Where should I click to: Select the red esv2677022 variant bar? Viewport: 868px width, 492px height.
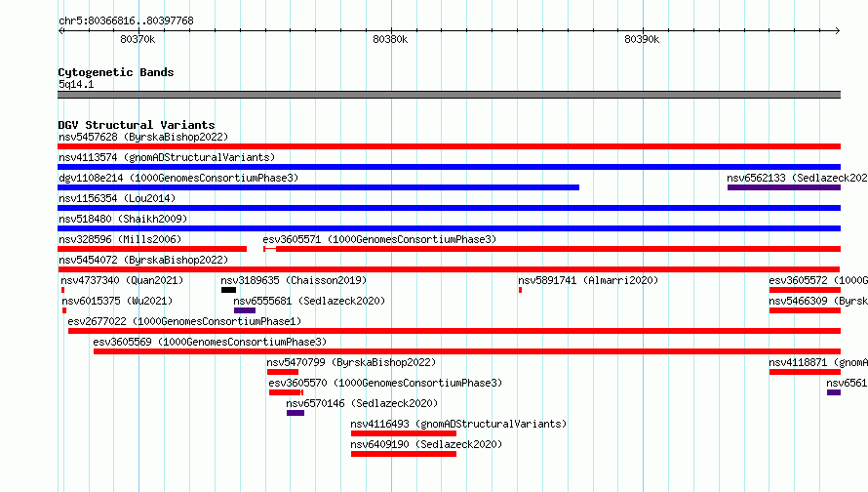454,331
